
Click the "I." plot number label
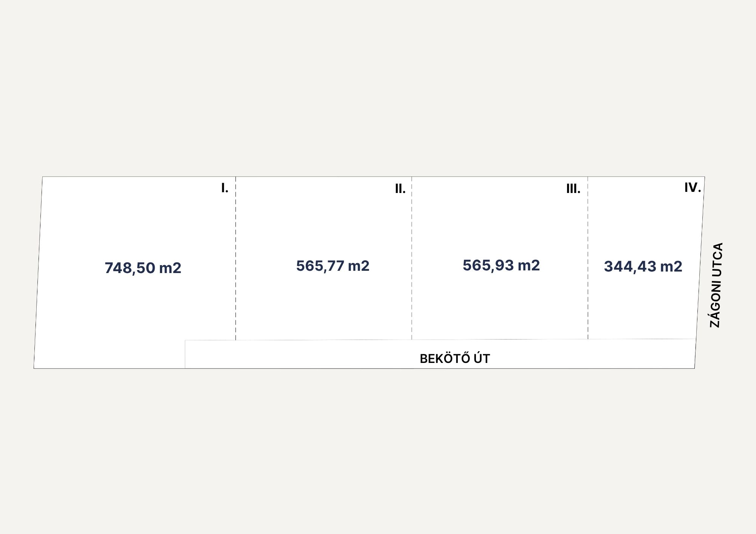pyautogui.click(x=225, y=188)
